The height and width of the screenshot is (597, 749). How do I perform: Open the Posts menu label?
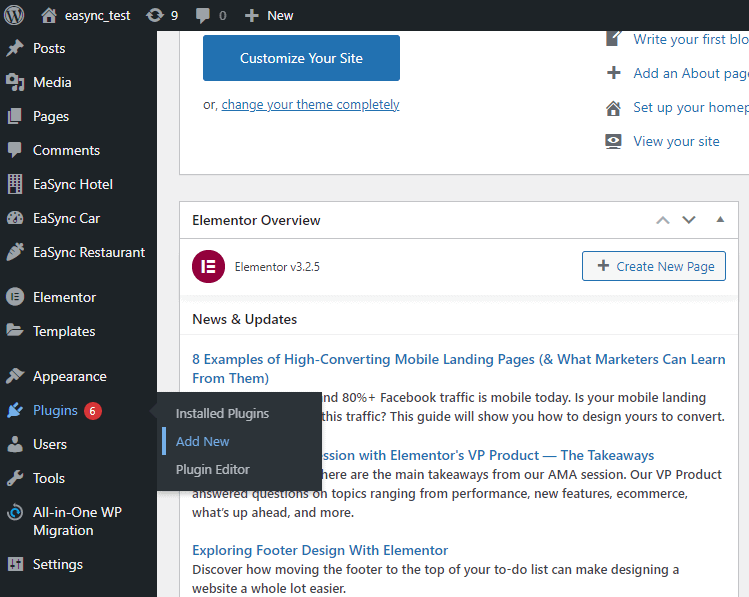tap(49, 48)
